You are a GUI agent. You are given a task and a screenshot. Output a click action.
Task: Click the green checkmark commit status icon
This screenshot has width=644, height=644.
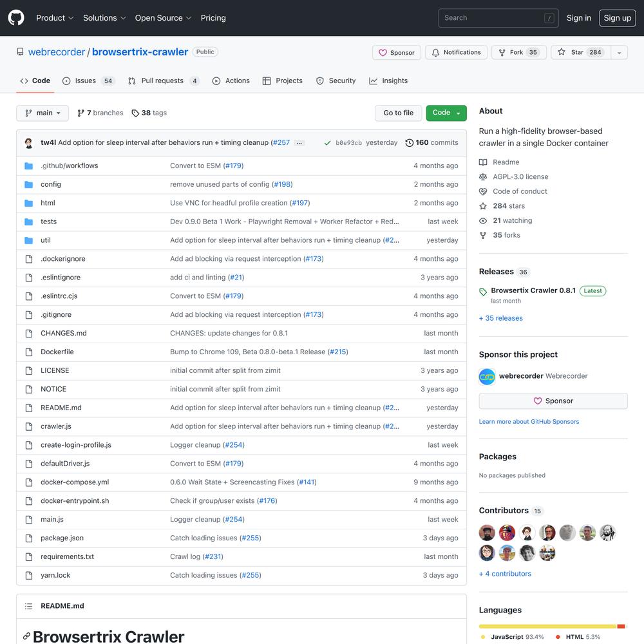point(327,143)
